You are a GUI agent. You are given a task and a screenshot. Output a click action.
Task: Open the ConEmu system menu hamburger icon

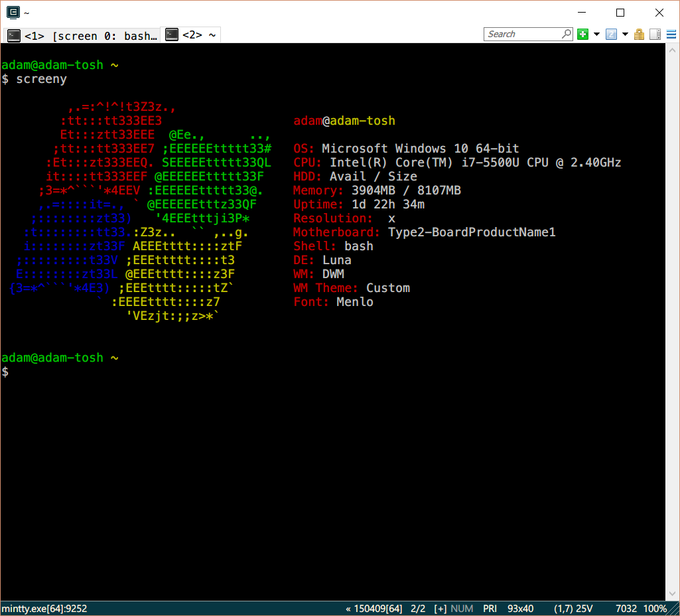(x=670, y=35)
